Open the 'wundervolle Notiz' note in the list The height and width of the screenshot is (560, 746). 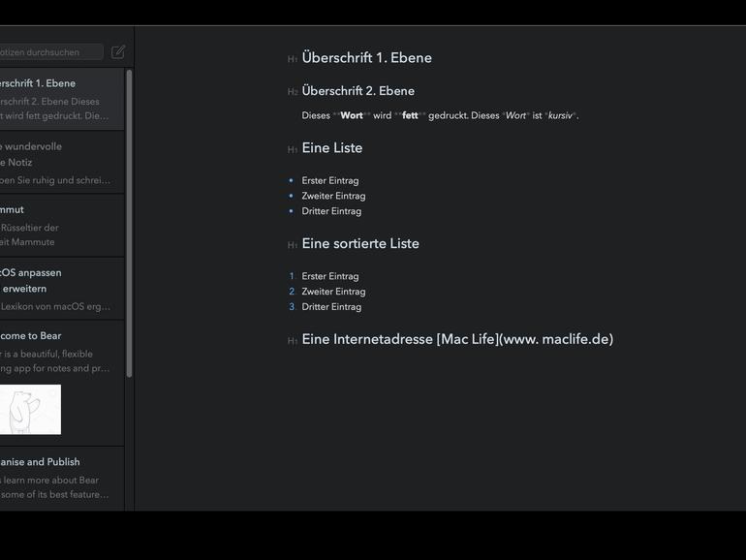pyautogui.click(x=60, y=163)
